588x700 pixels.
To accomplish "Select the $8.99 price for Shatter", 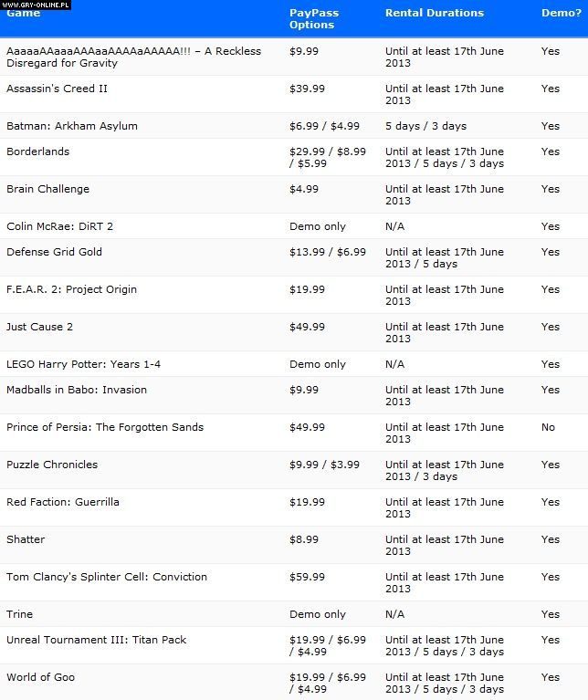I will pyautogui.click(x=303, y=539).
